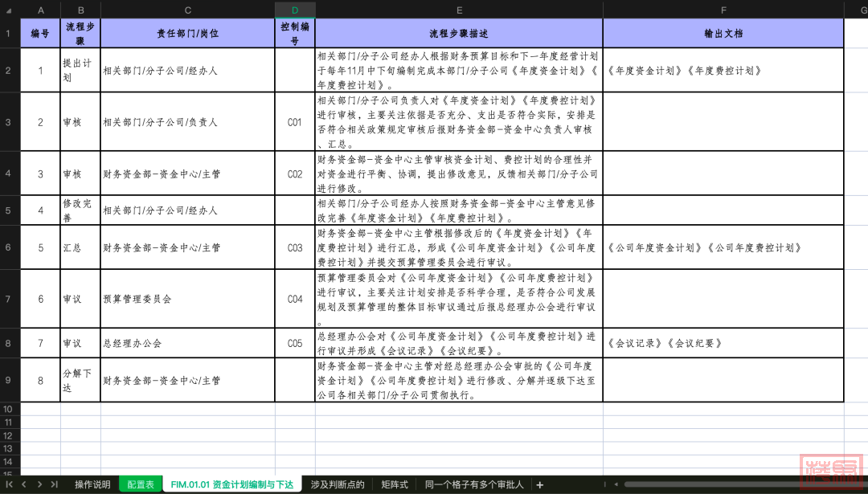Image resolution: width=868 pixels, height=494 pixels.
Task: Click the select-all corner of the grid
Action: [10, 10]
